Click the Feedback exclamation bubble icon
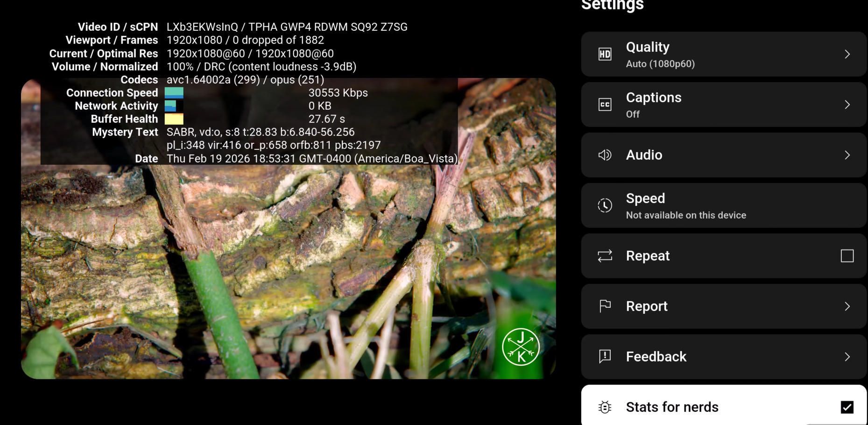868x425 pixels. tap(605, 357)
